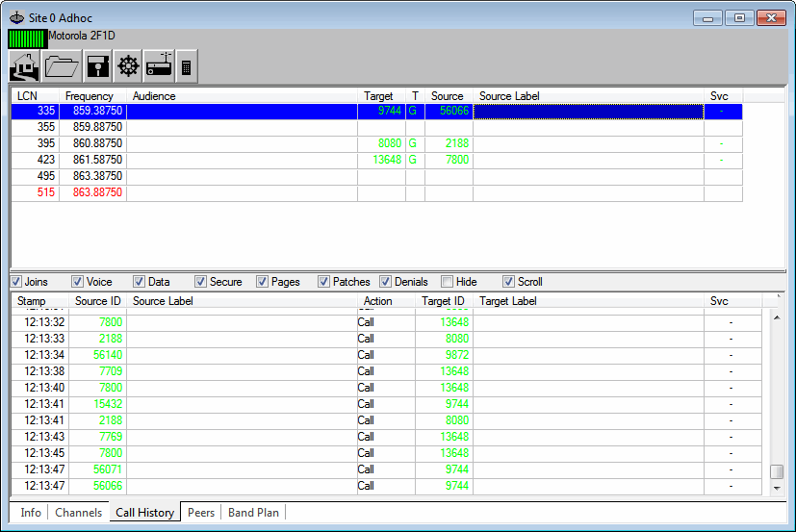Toggle the Joins checkbox

16,282
